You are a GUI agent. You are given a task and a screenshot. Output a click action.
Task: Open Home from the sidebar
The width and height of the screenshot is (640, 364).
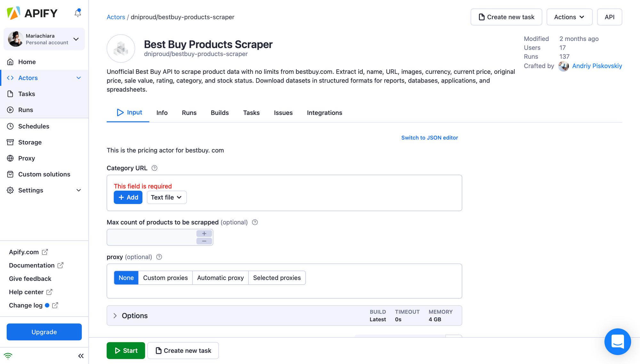coord(44,62)
